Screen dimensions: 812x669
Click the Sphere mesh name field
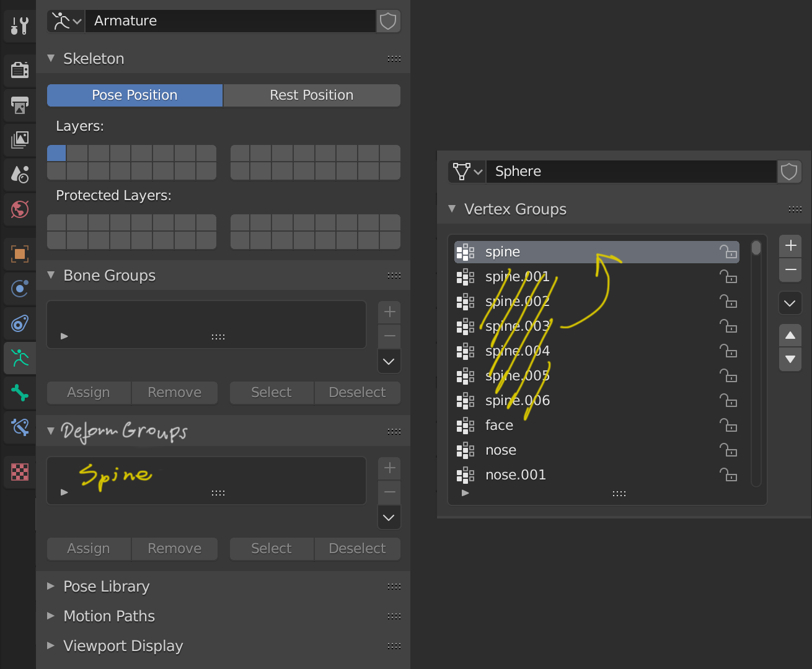(632, 172)
